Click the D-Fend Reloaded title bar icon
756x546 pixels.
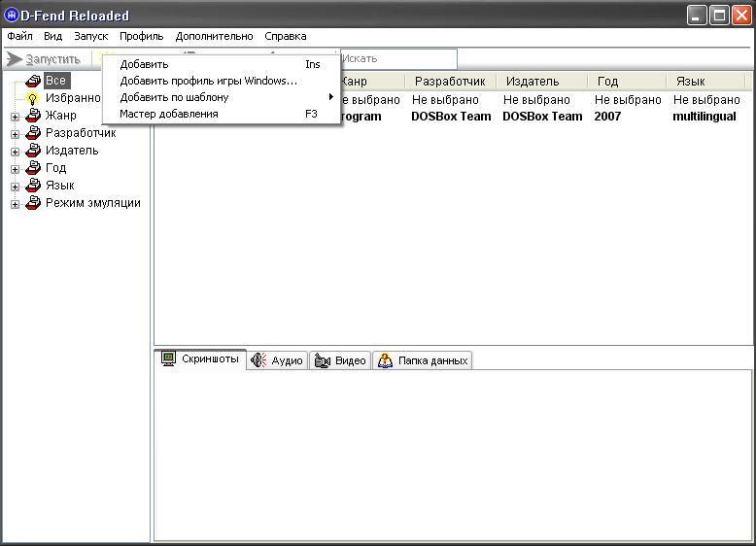[x=11, y=16]
